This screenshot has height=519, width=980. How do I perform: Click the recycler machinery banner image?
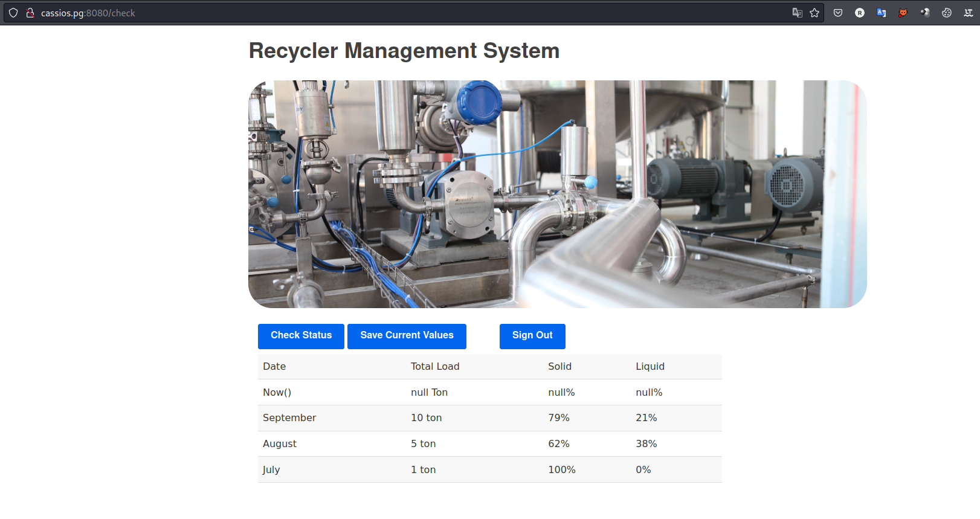point(557,194)
